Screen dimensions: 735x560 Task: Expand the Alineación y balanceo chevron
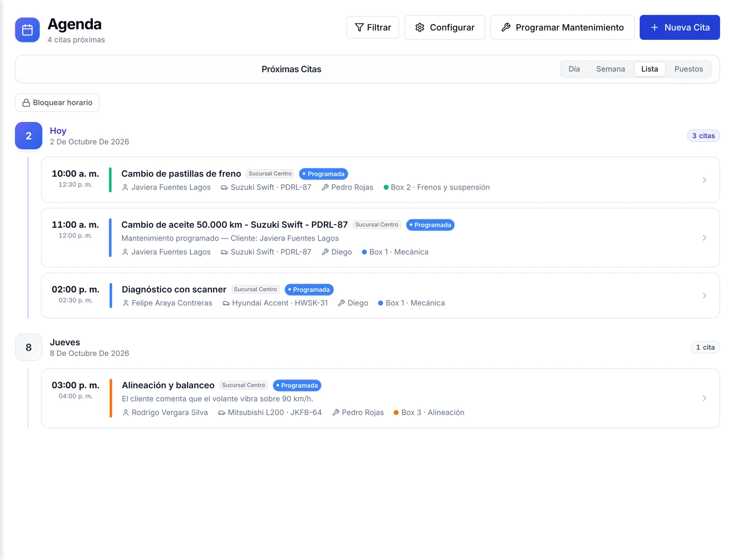tap(704, 398)
